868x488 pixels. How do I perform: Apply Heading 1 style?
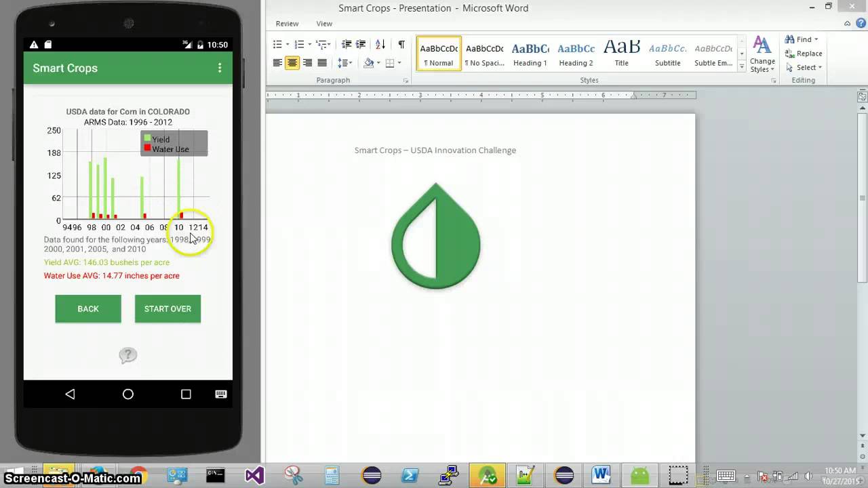530,53
